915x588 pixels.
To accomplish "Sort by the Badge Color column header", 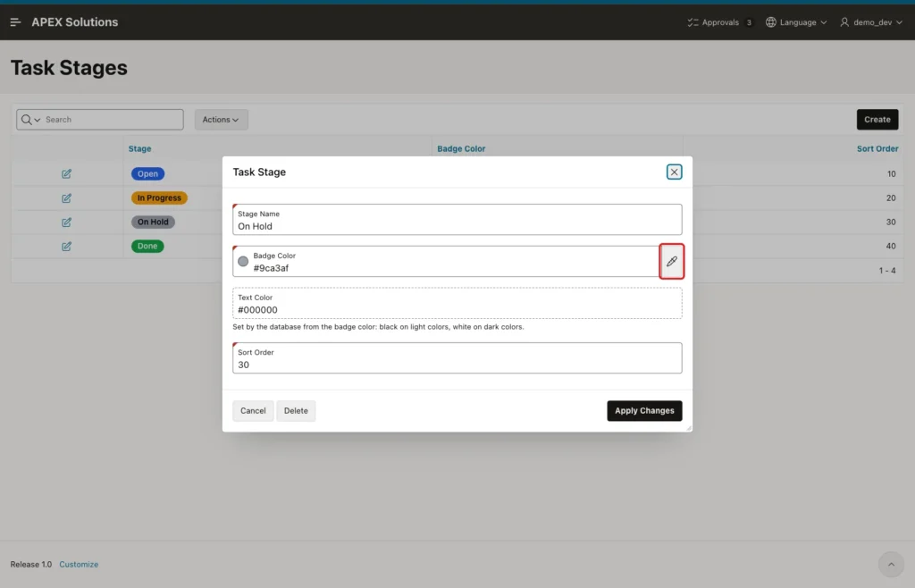I will click(x=461, y=148).
